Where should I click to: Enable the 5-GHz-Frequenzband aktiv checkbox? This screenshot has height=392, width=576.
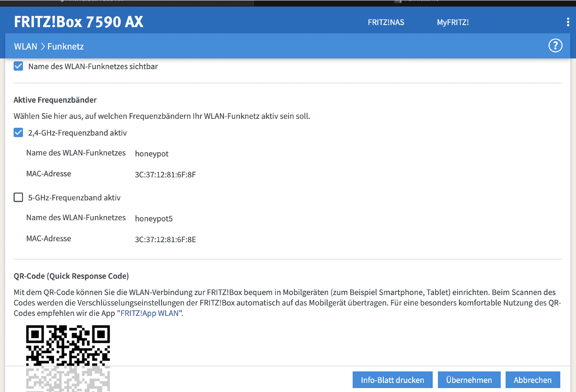18,198
